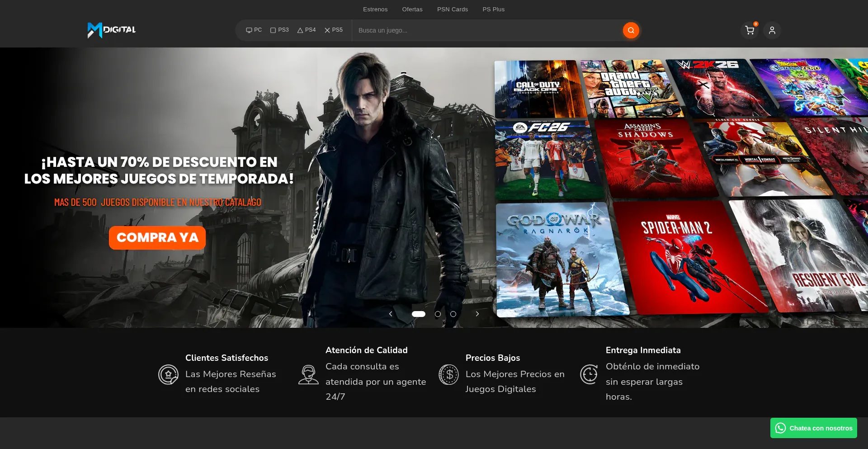Select the PS3 platform filter

click(x=279, y=30)
